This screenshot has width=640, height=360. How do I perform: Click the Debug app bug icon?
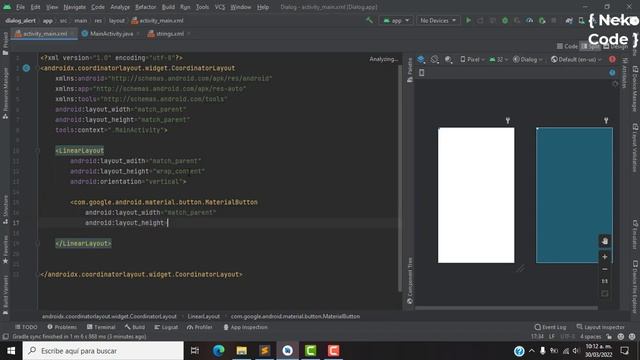505,20
